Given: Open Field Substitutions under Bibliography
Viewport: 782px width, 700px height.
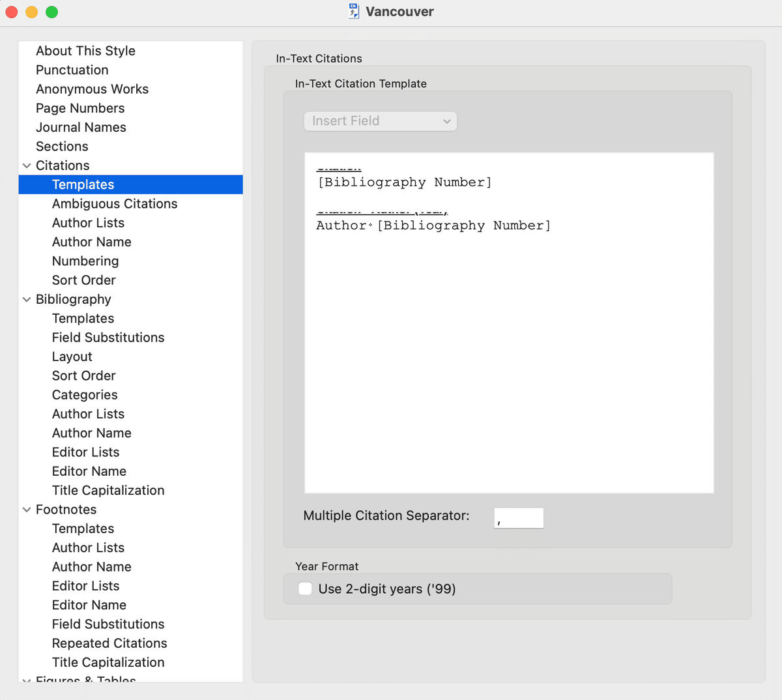Looking at the screenshot, I should pos(108,338).
